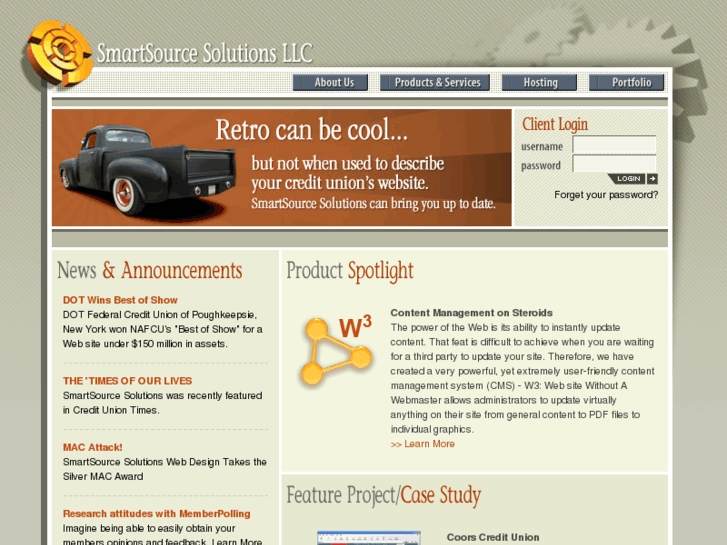Viewport: 727px width, 545px height.
Task: Focus the password field
Action: (614, 164)
